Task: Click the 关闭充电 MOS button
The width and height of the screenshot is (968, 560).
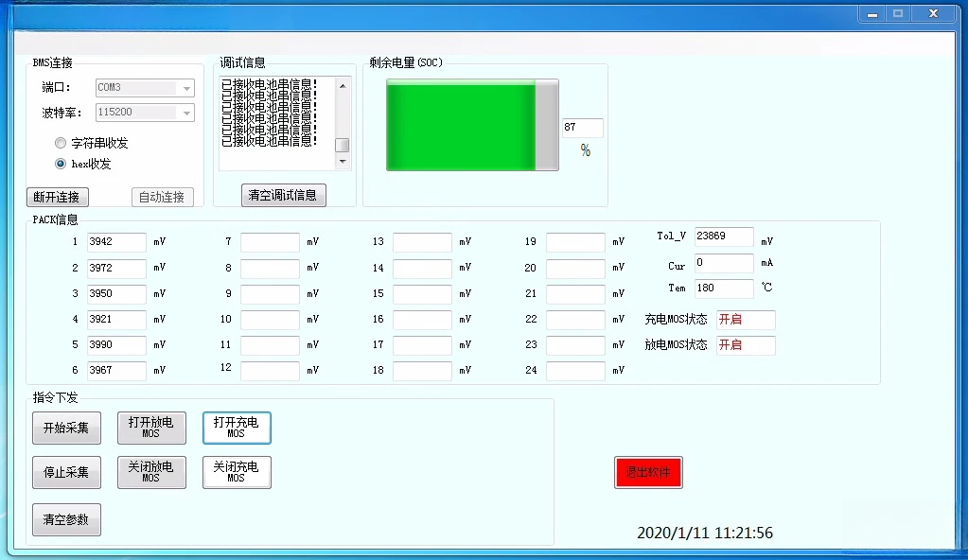Action: pyautogui.click(x=237, y=472)
